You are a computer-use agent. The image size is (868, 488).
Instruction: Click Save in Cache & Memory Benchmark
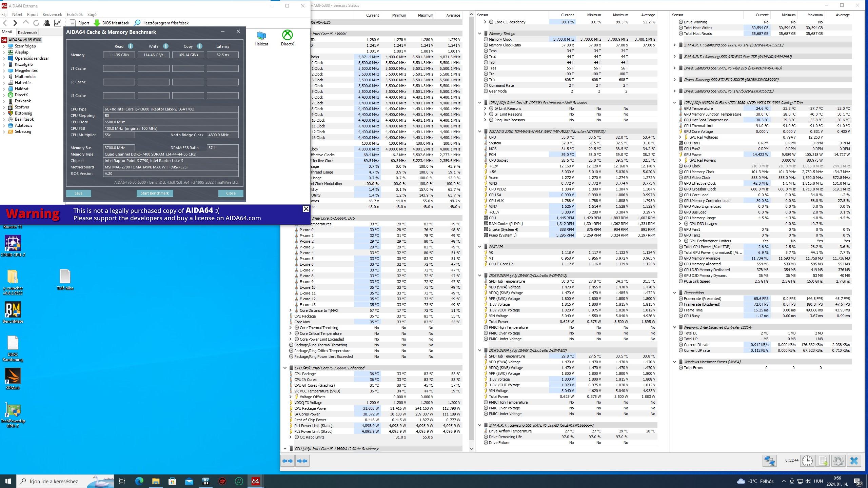coord(78,193)
